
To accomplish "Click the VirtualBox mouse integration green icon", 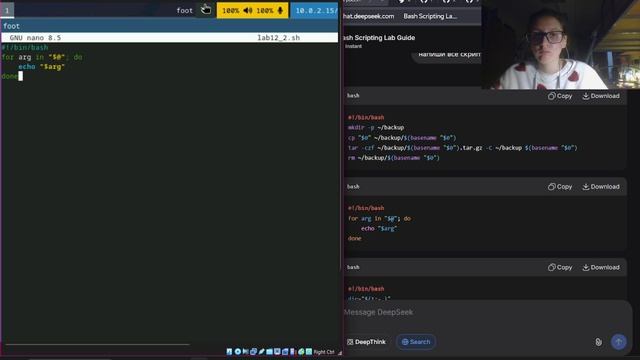I will (301, 351).
